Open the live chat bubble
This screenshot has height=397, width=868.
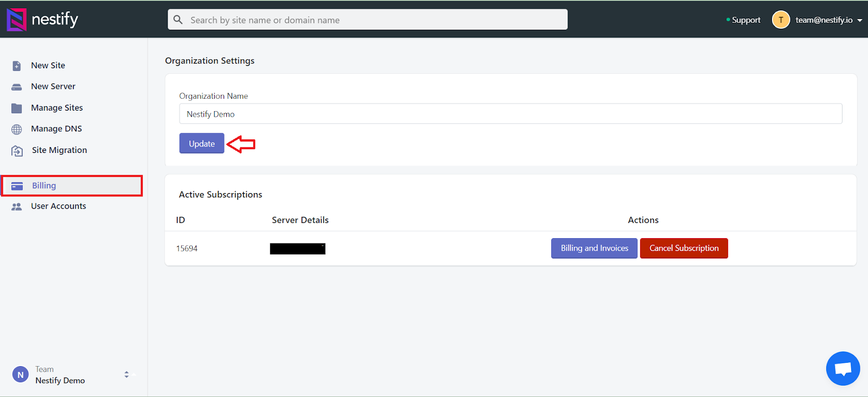[843, 369]
